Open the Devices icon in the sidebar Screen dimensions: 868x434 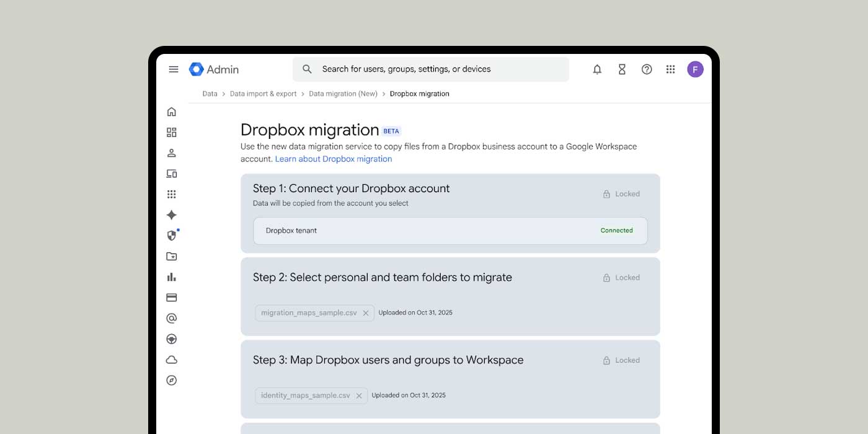(x=172, y=174)
